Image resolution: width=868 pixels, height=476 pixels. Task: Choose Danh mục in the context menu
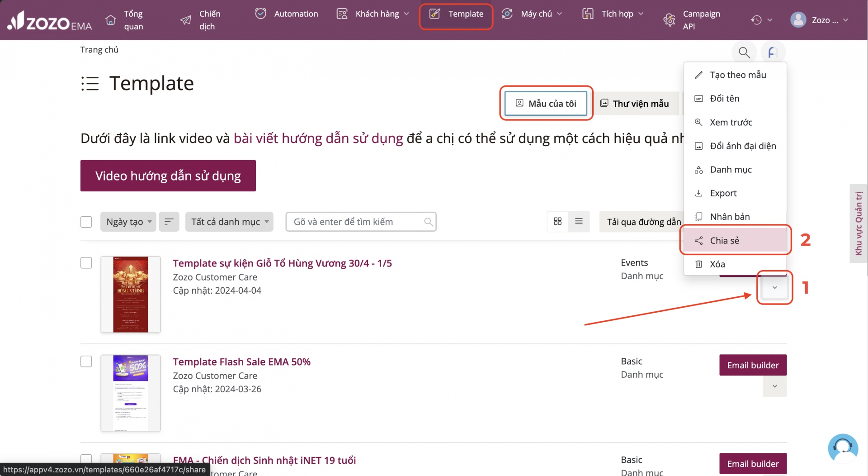(x=735, y=170)
